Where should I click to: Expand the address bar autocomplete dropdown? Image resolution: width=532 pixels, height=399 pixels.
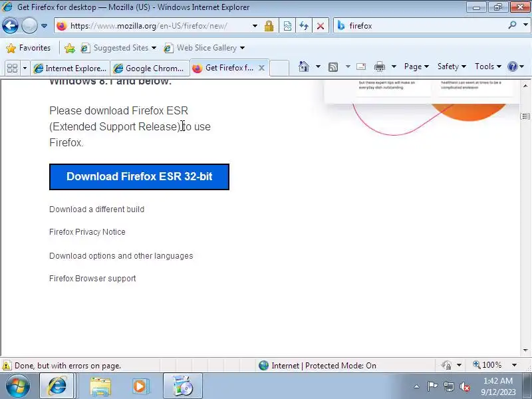click(255, 26)
